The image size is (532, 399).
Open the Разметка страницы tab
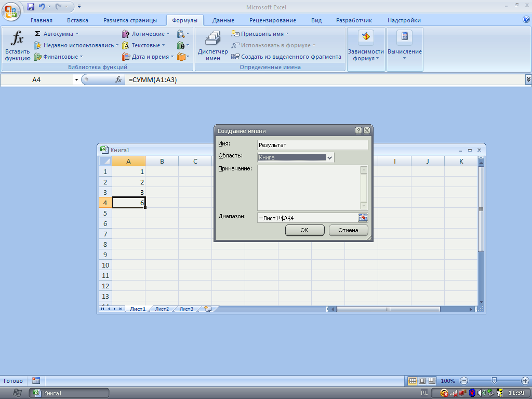130,20
